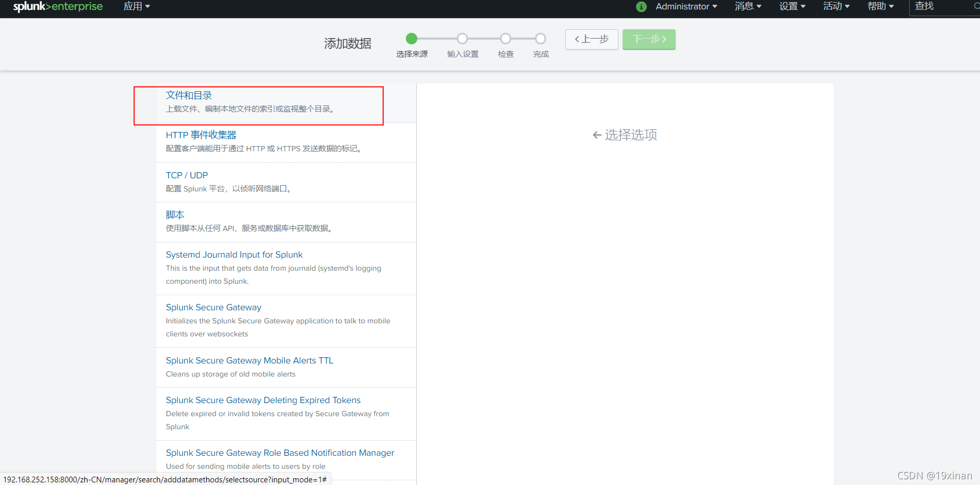The image size is (980, 485).
Task: Open the 活动 activity dropdown
Action: [837, 6]
